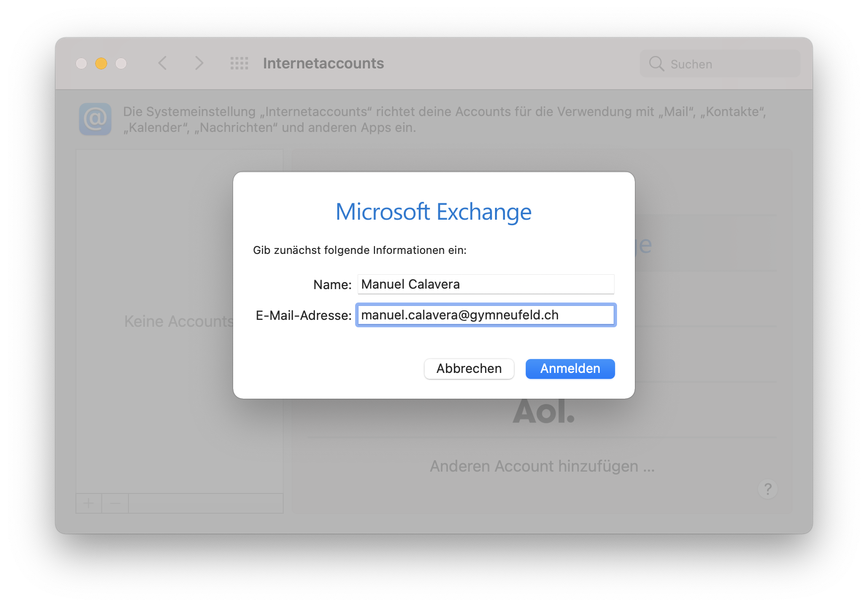This screenshot has height=607, width=868.
Task: Open help with the question mark button
Action: [767, 489]
